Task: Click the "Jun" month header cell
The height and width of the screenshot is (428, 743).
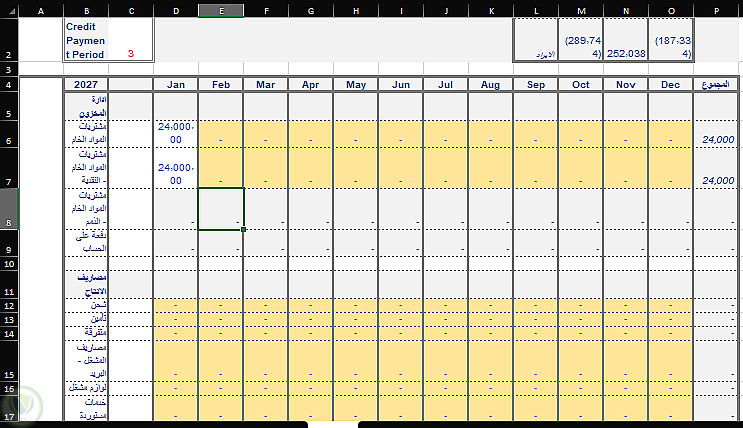Action: pyautogui.click(x=401, y=84)
